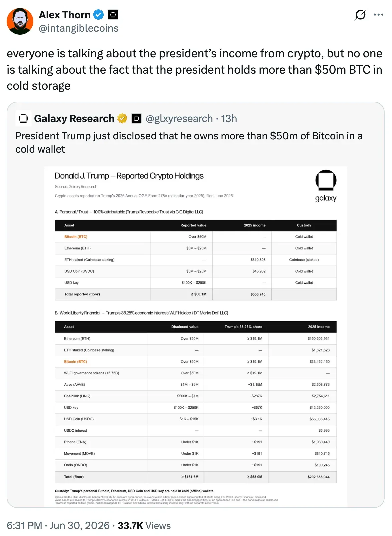Open Alex Thorn's profile avatar
This screenshot has height=536, width=392.
click(20, 21)
